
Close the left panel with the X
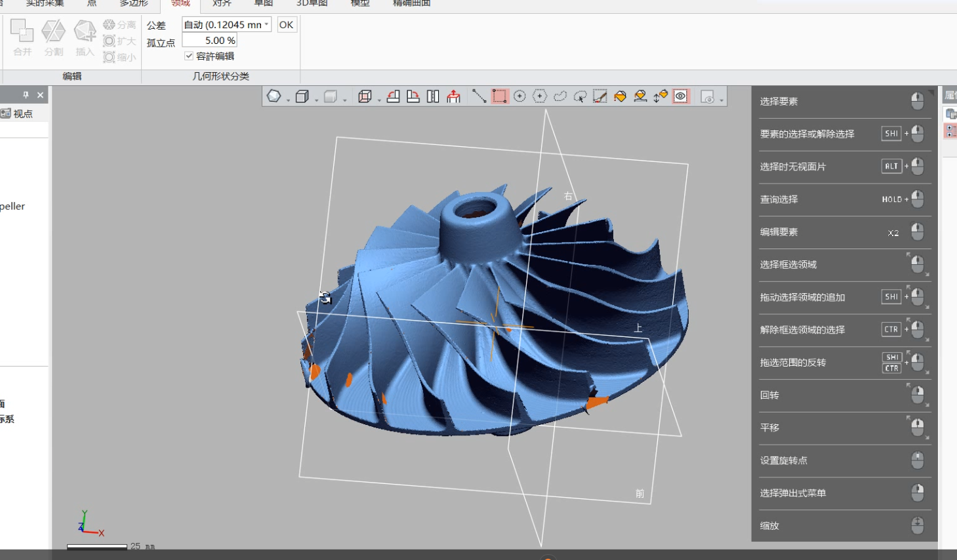[41, 95]
